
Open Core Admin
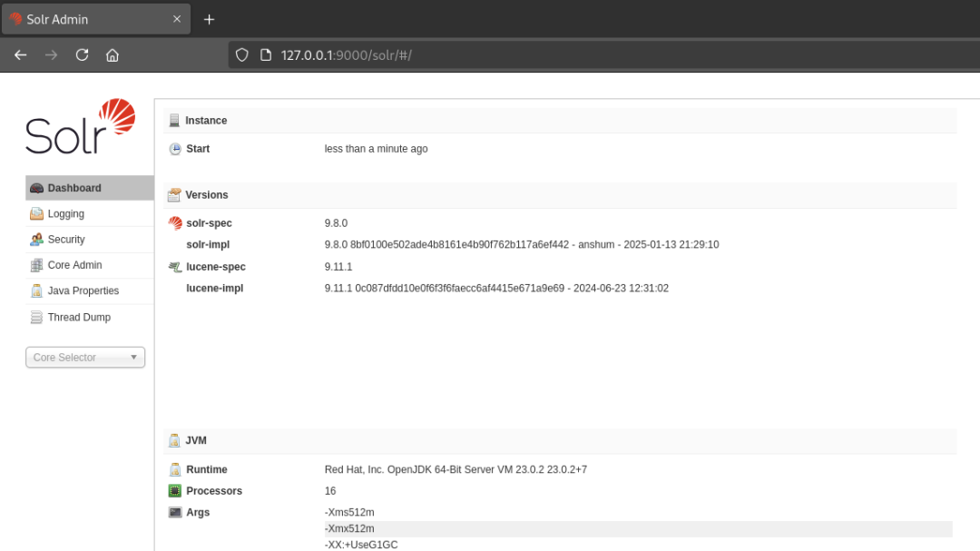point(89,265)
